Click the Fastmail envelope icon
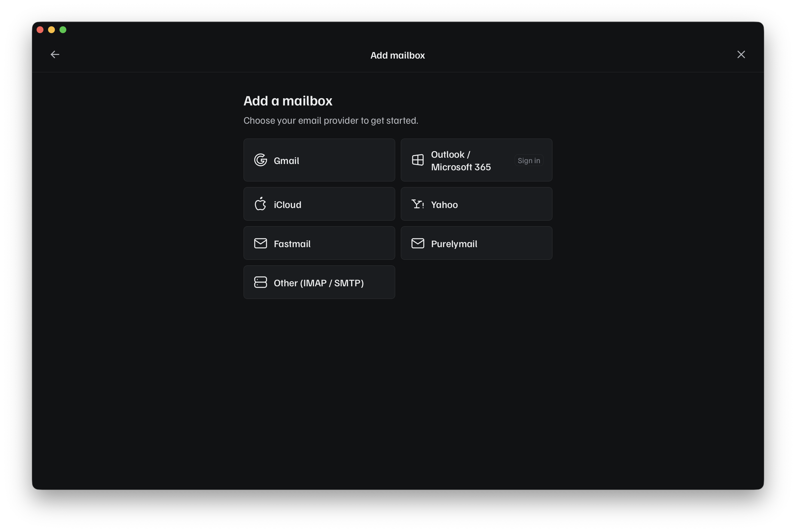The height and width of the screenshot is (532, 796). coord(260,243)
